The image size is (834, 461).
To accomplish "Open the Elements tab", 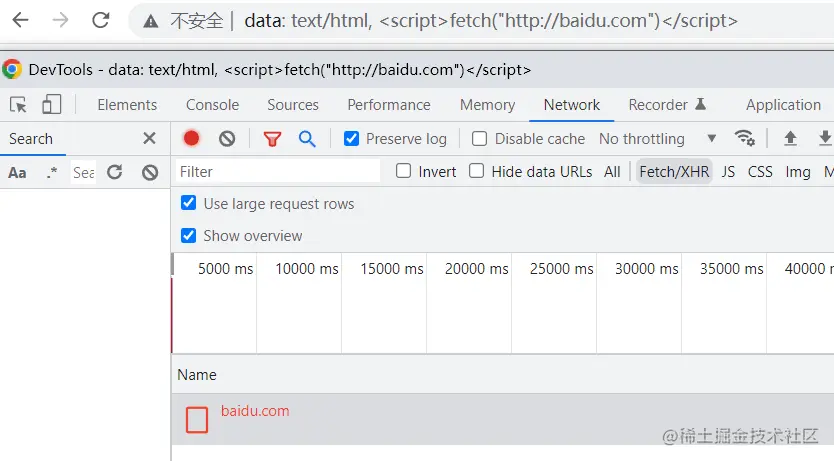I will point(127,105).
